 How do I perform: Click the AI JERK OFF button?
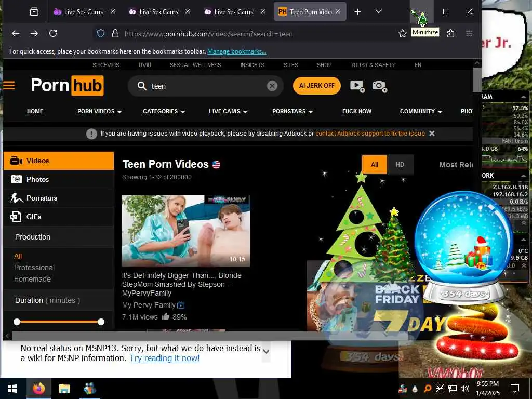pyautogui.click(x=317, y=86)
